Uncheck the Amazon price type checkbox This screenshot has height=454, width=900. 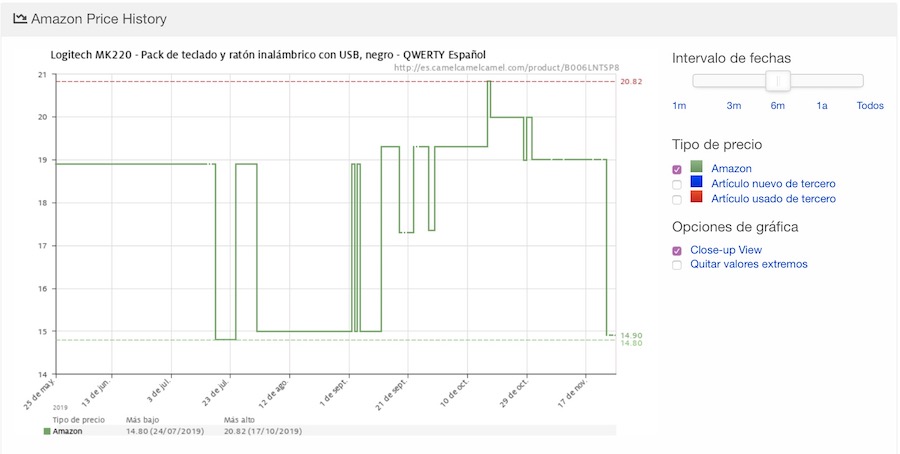click(x=677, y=170)
